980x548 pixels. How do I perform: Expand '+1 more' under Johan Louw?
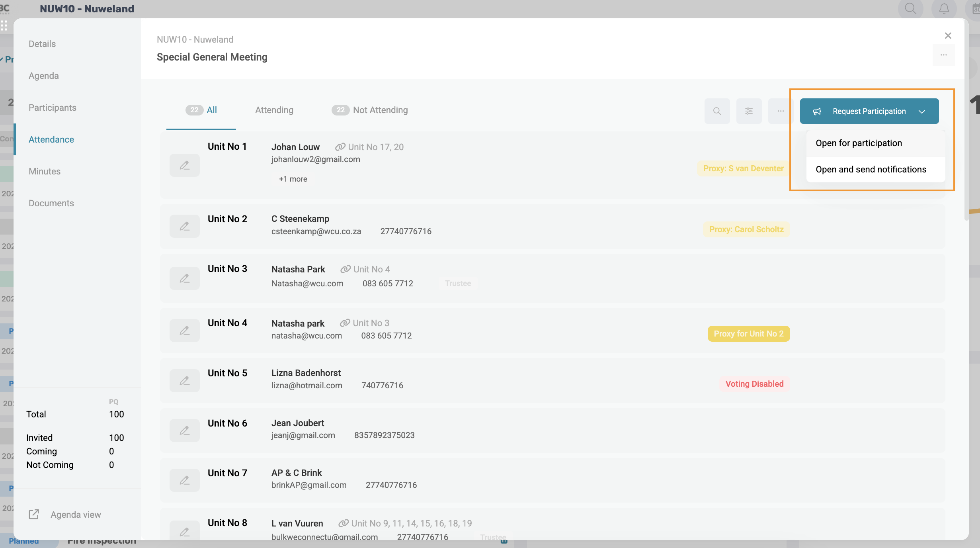[x=293, y=179]
